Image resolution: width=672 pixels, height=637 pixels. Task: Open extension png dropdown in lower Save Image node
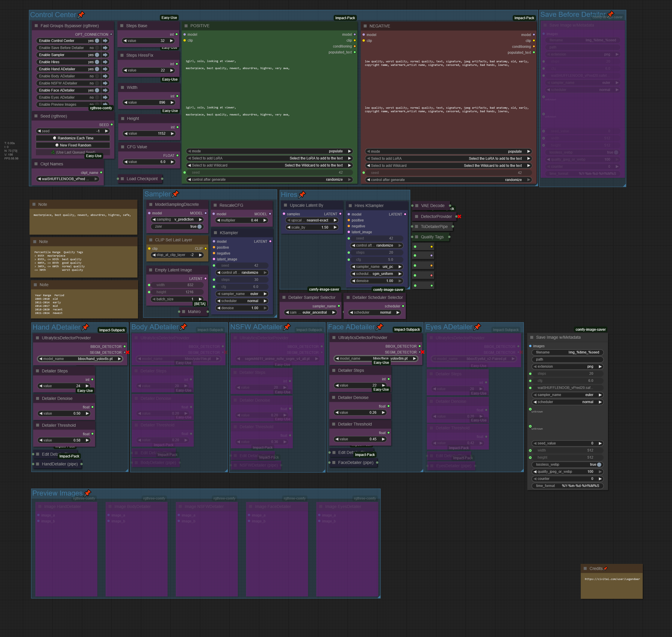(x=568, y=367)
